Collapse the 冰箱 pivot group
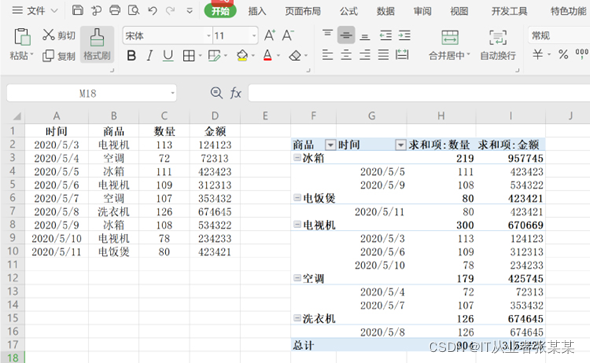 coord(297,158)
